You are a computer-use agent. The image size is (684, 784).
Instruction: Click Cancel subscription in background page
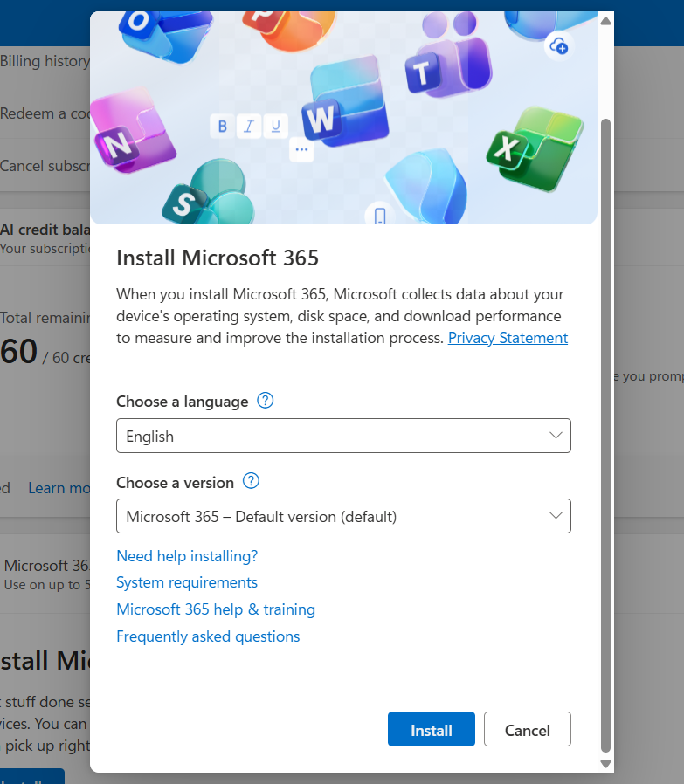[x=45, y=166]
